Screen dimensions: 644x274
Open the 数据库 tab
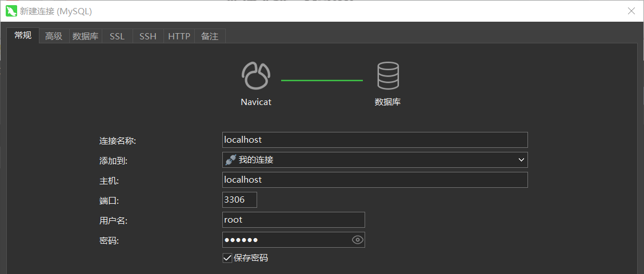[86, 36]
